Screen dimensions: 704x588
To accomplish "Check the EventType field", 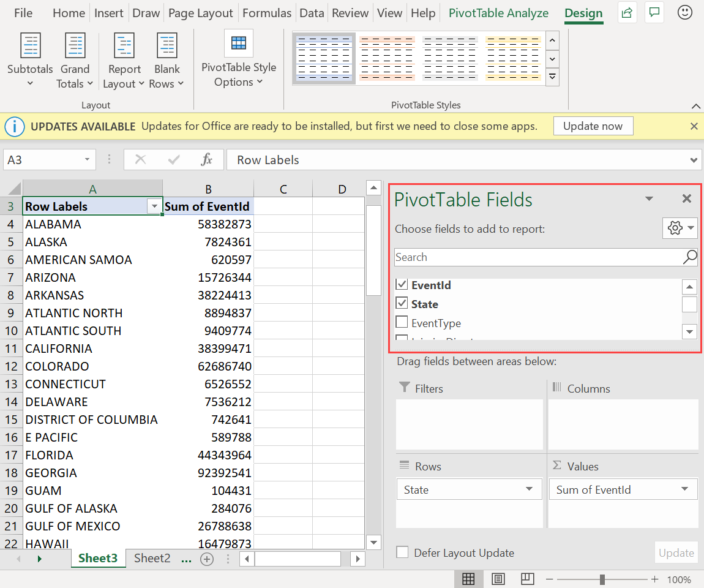I will pyautogui.click(x=402, y=323).
